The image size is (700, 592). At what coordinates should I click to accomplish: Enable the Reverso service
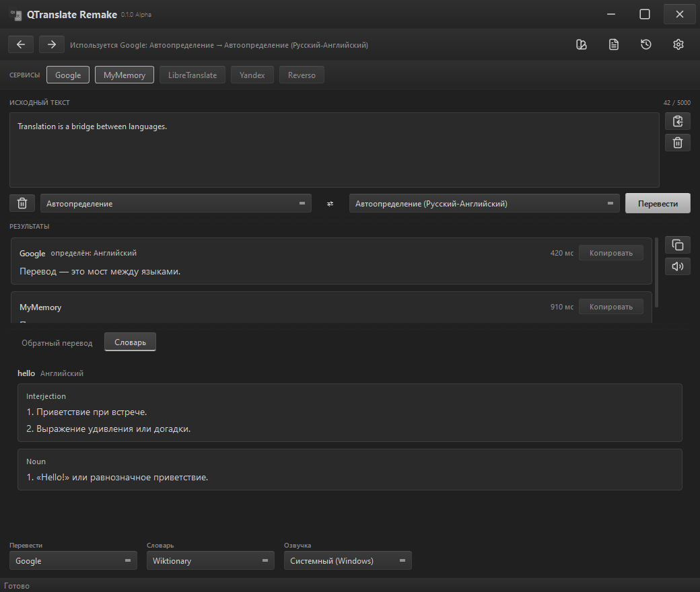click(302, 75)
